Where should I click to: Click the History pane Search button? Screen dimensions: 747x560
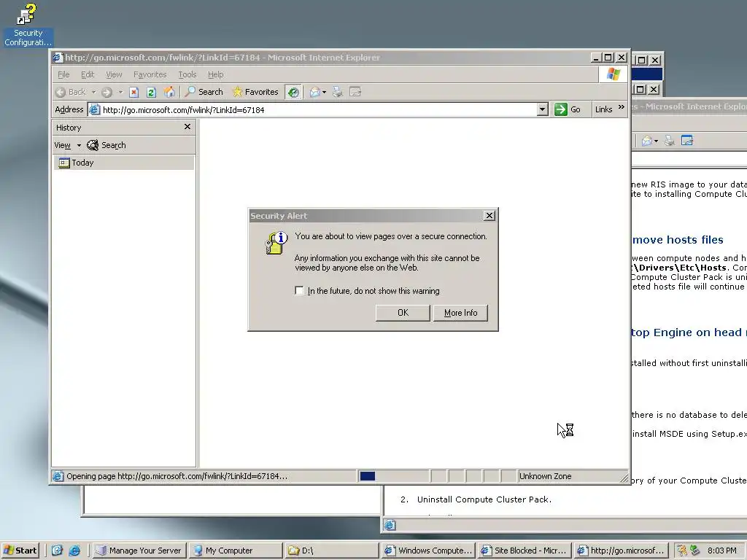point(107,145)
